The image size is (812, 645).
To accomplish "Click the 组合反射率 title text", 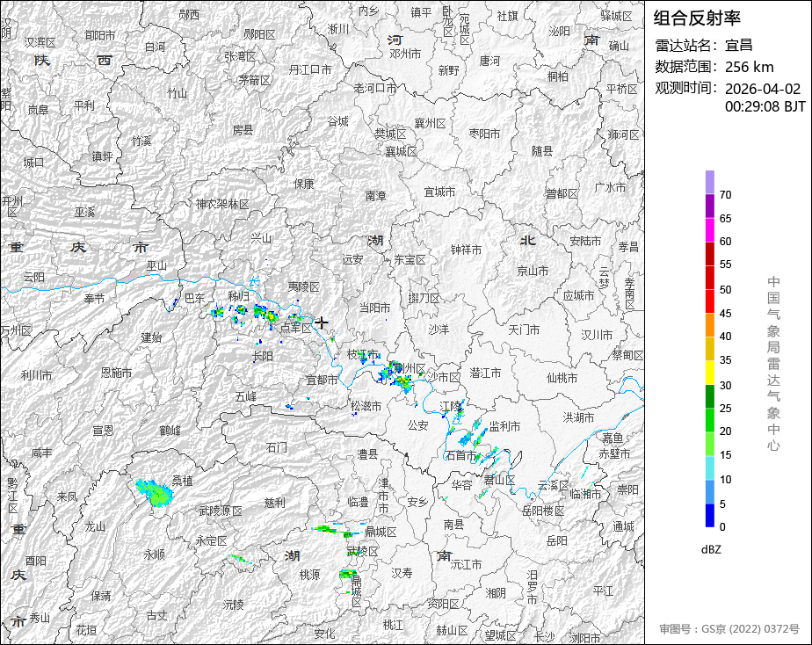I will click(697, 18).
